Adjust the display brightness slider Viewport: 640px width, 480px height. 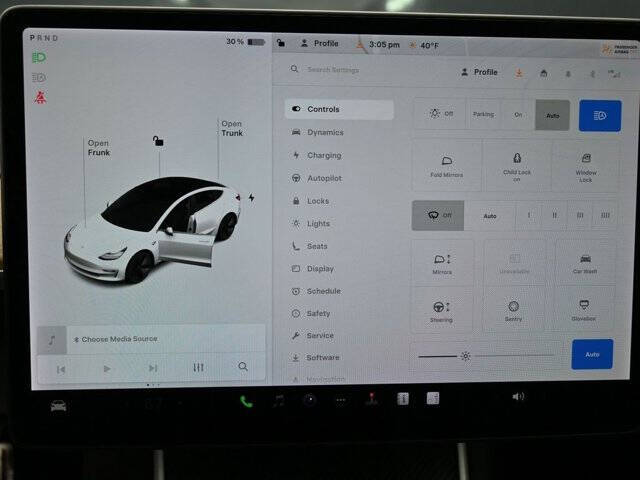click(x=486, y=356)
